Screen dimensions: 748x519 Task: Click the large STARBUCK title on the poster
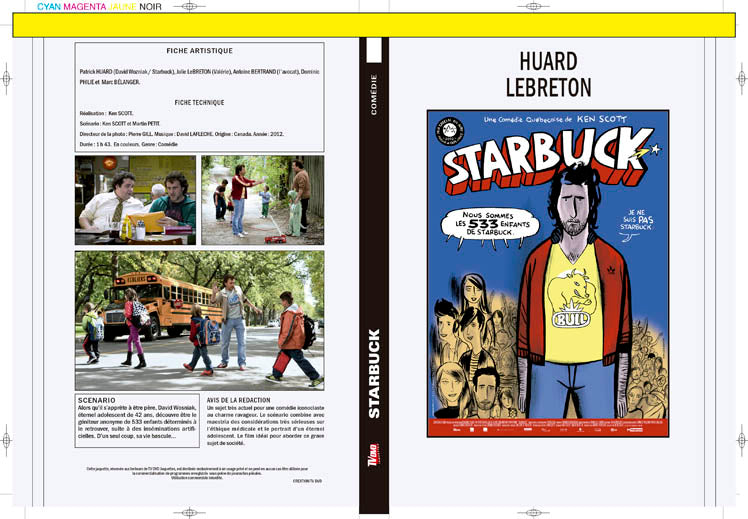point(548,159)
